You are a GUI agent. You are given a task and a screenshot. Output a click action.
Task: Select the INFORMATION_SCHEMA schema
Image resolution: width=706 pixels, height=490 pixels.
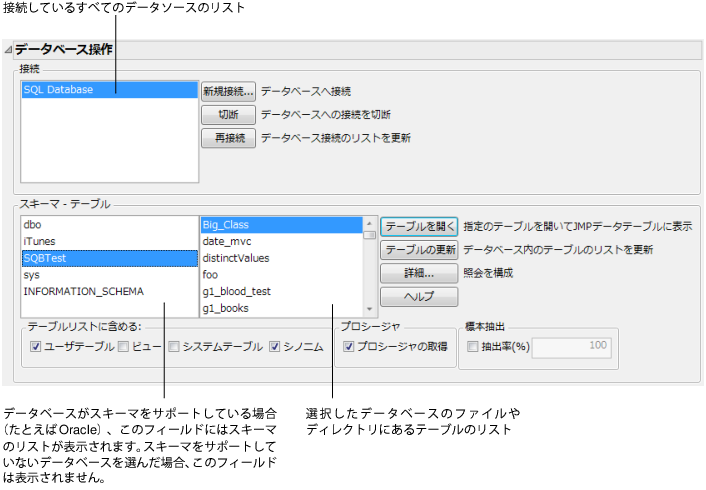click(110, 291)
